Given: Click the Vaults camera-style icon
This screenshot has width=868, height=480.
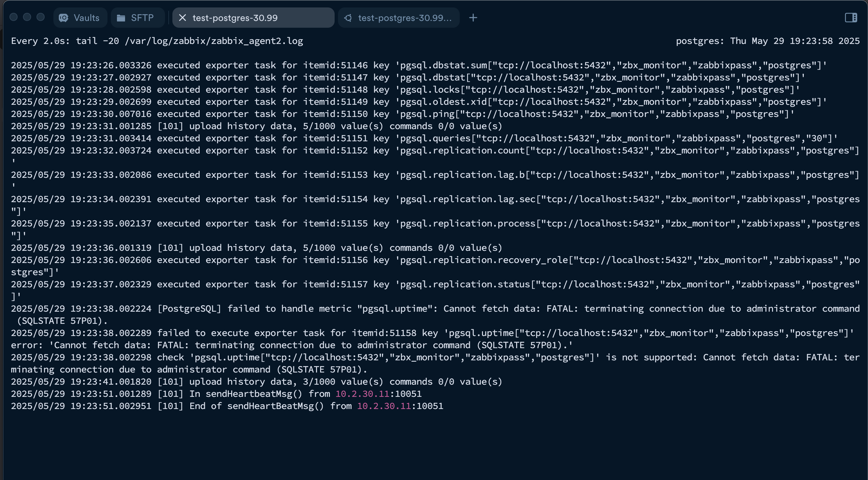Looking at the screenshot, I should coord(64,18).
